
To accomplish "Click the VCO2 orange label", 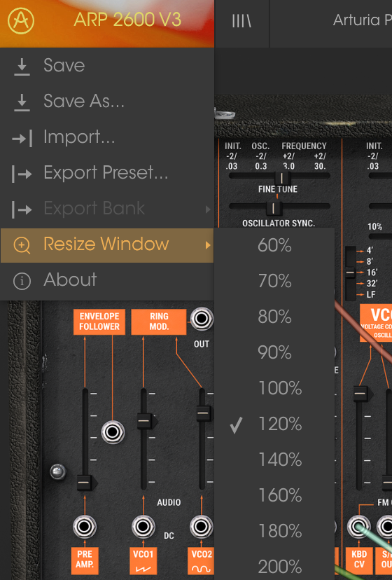I will [x=201, y=560].
